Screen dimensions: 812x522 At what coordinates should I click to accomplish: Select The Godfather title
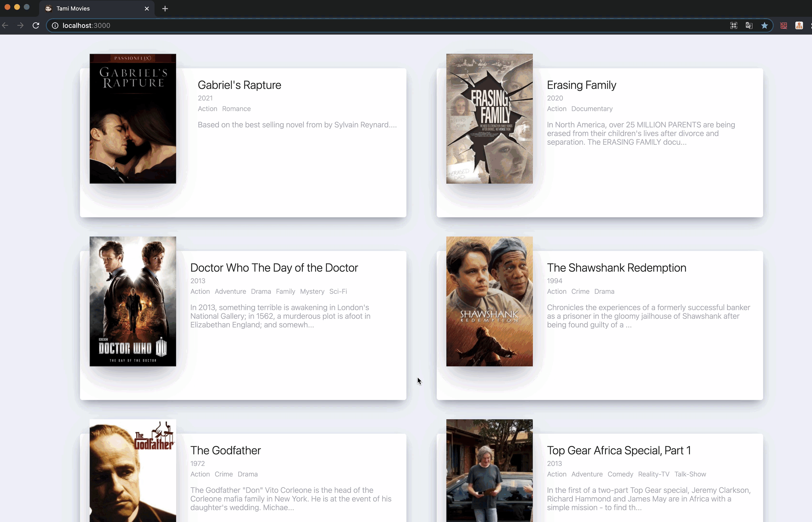225,450
